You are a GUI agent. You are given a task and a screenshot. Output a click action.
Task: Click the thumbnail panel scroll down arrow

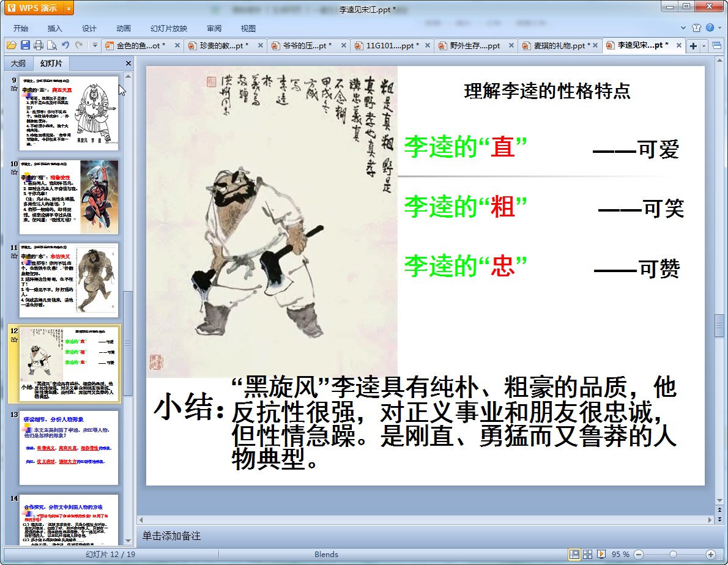[128, 541]
